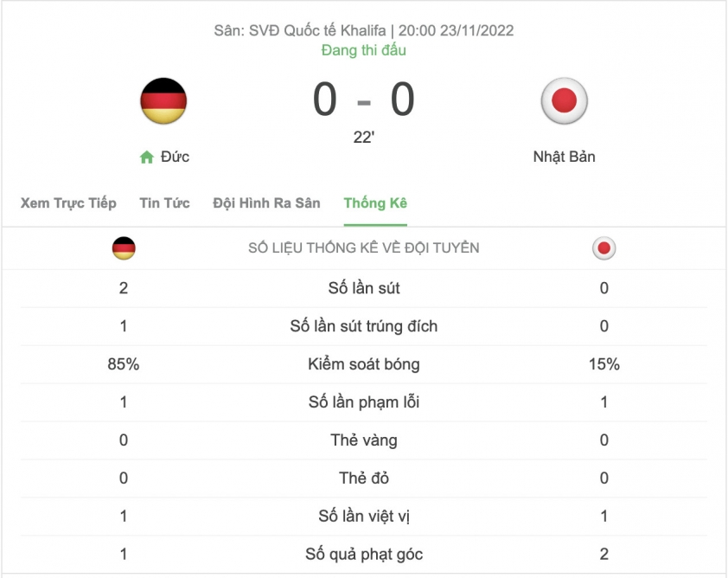Click the green home icon beside Đức
This screenshot has width=728, height=578.
point(147,157)
